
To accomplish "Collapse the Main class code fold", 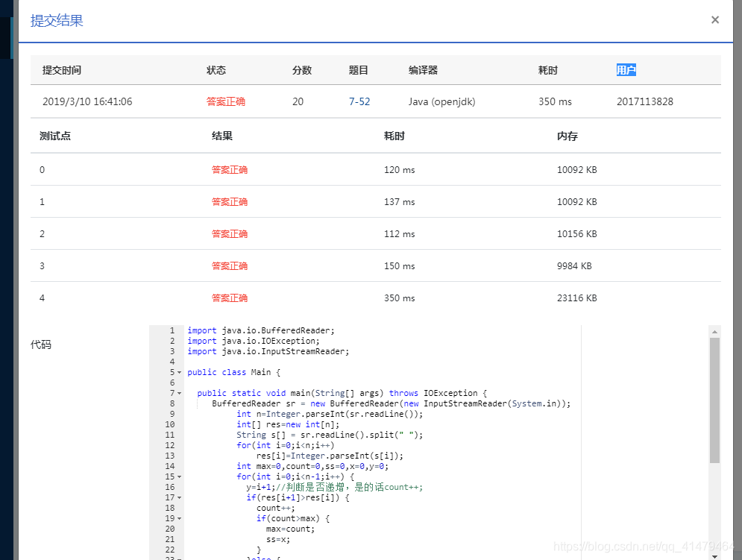I will [177, 372].
